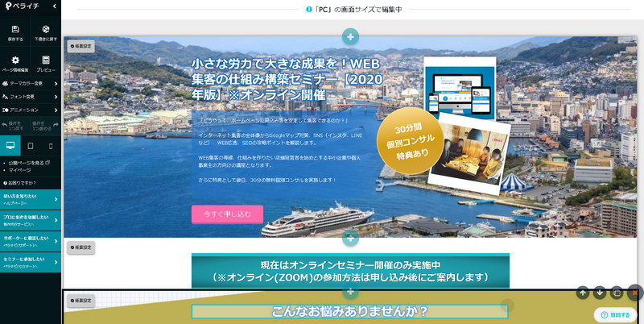The height and width of the screenshot is (324, 644).
Task: Expand アニメーション menu
Action: (x=31, y=110)
